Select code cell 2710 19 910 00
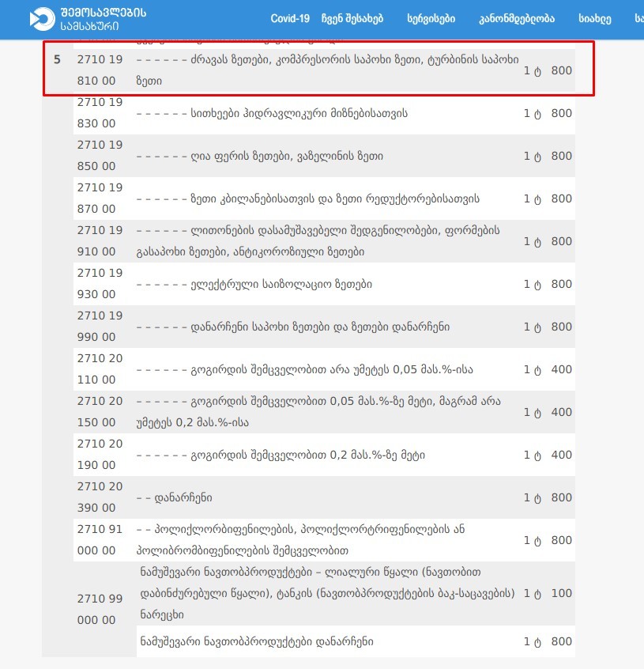This screenshot has width=644, height=669. point(100,240)
